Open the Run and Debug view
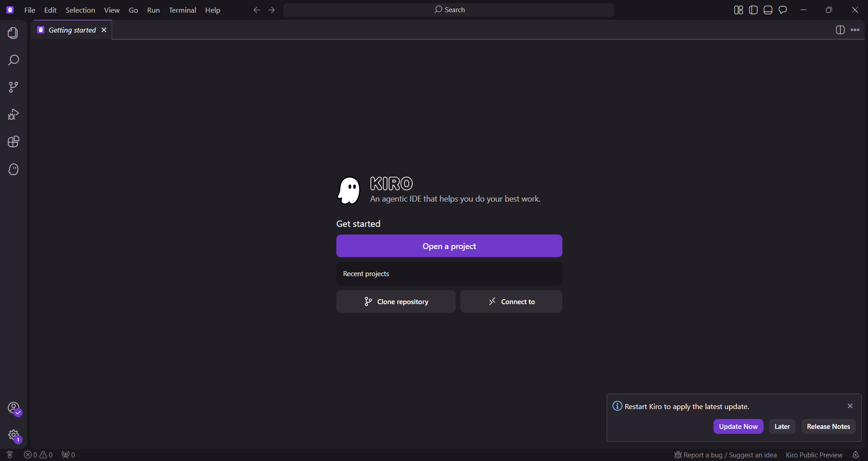The image size is (868, 461). [13, 115]
